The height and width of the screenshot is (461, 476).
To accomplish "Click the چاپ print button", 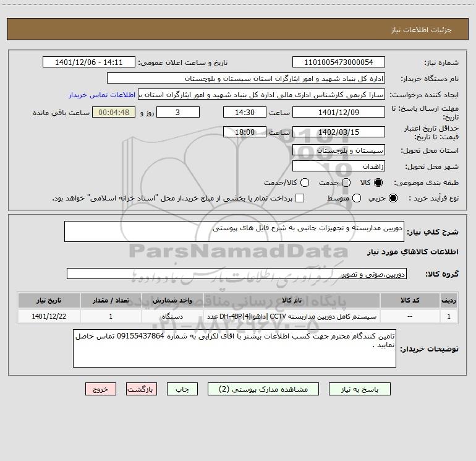I will click(182, 389).
